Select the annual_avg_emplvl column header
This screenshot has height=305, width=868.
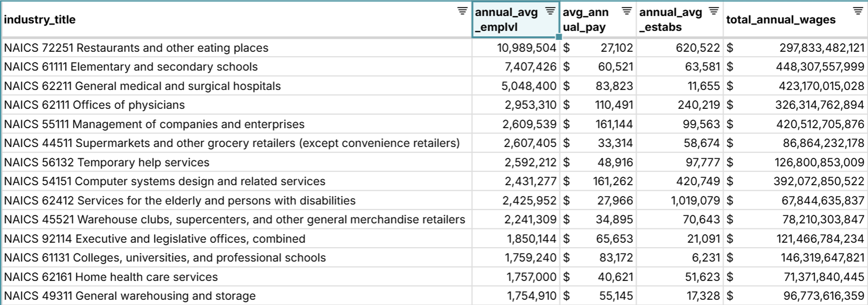505,20
